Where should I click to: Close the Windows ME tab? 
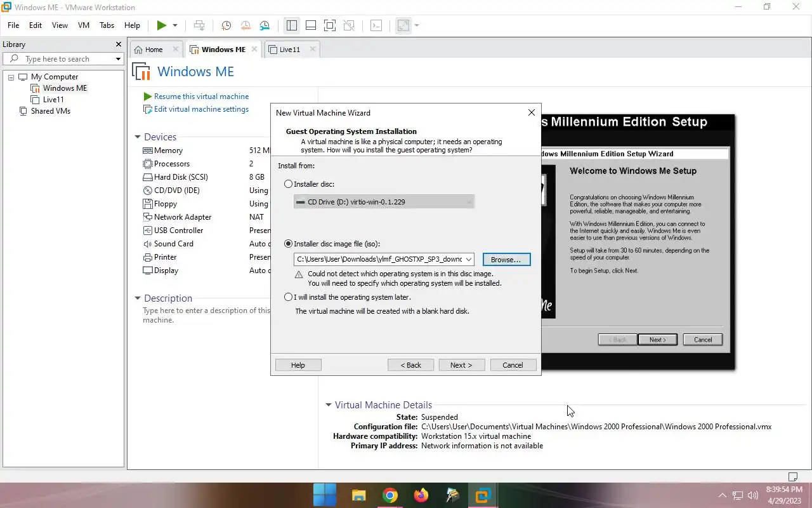click(x=254, y=49)
